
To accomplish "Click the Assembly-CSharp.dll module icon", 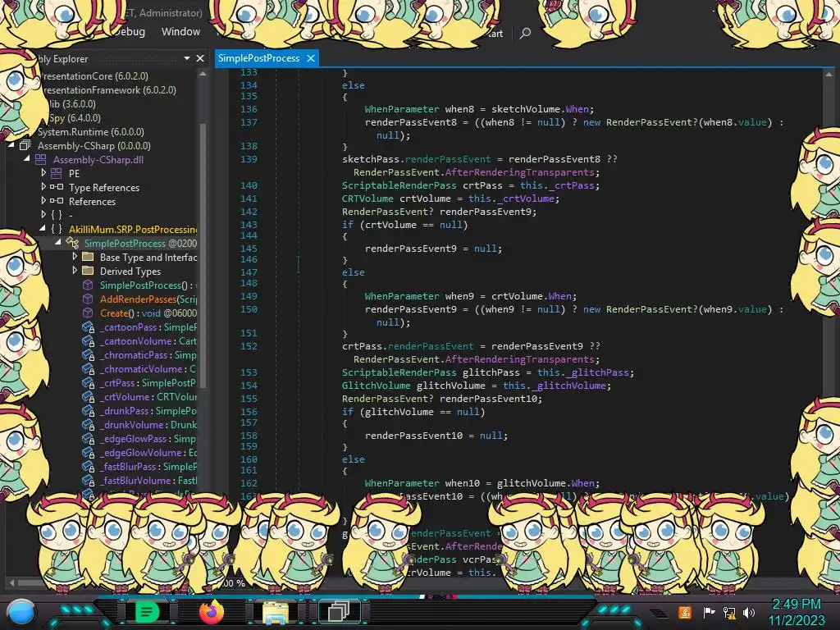I will pos(41,159).
